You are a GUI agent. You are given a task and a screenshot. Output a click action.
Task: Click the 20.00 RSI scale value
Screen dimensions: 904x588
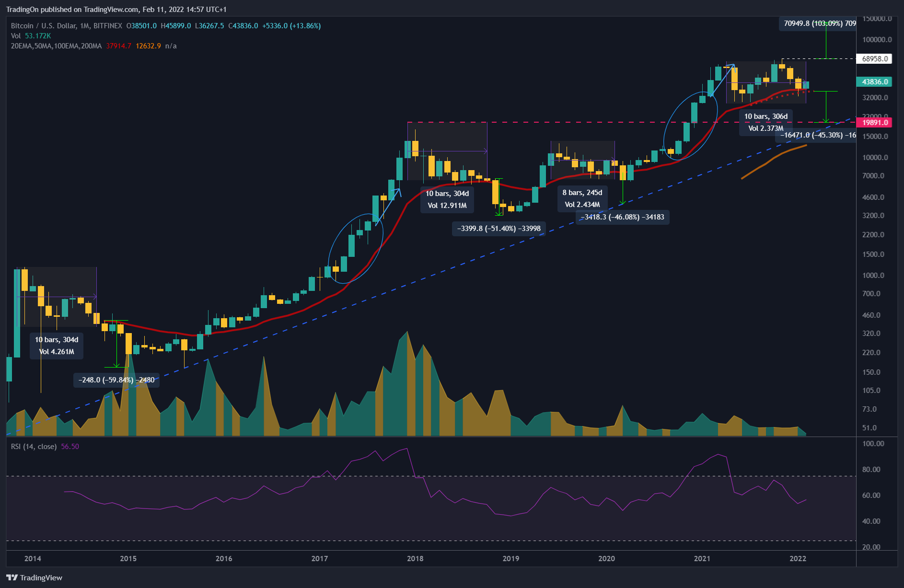[x=871, y=547]
